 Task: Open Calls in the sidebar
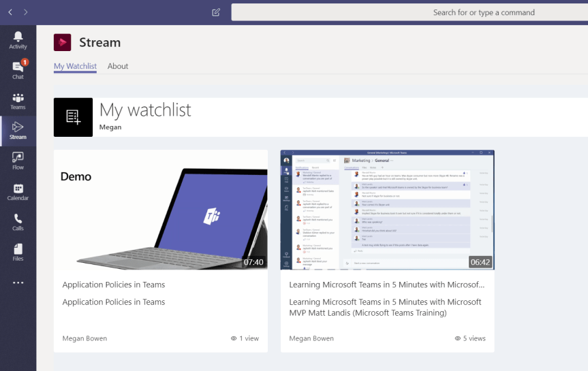pos(18,222)
